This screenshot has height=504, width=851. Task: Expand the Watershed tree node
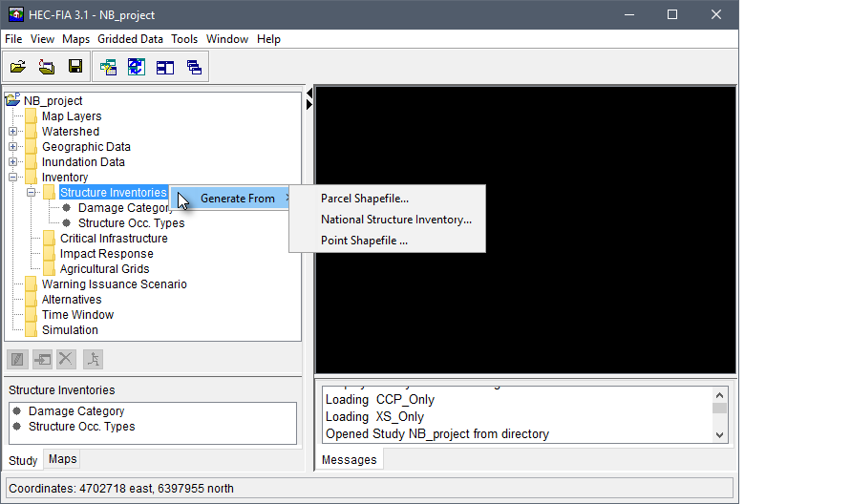13,132
